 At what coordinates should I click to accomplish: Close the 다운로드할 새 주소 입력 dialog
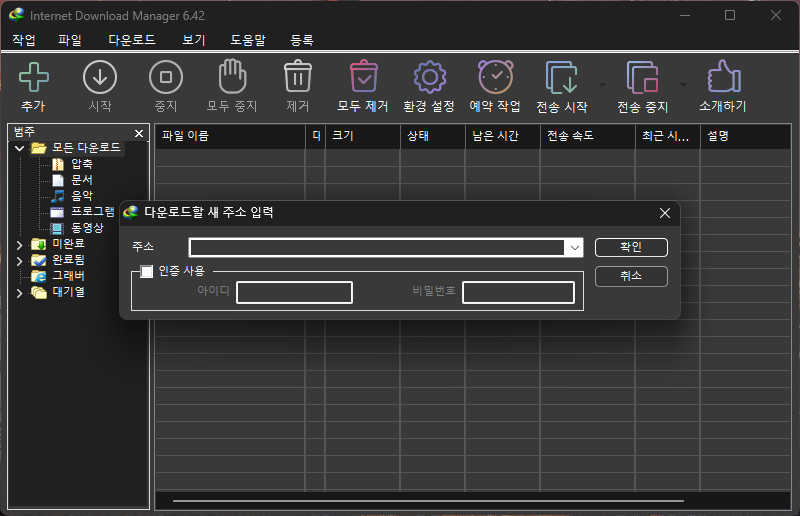(665, 213)
